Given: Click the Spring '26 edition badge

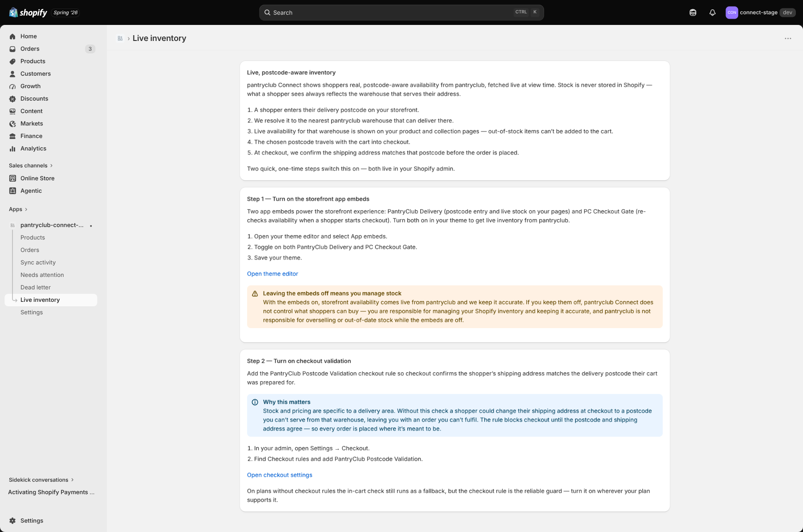Looking at the screenshot, I should pos(65,12).
